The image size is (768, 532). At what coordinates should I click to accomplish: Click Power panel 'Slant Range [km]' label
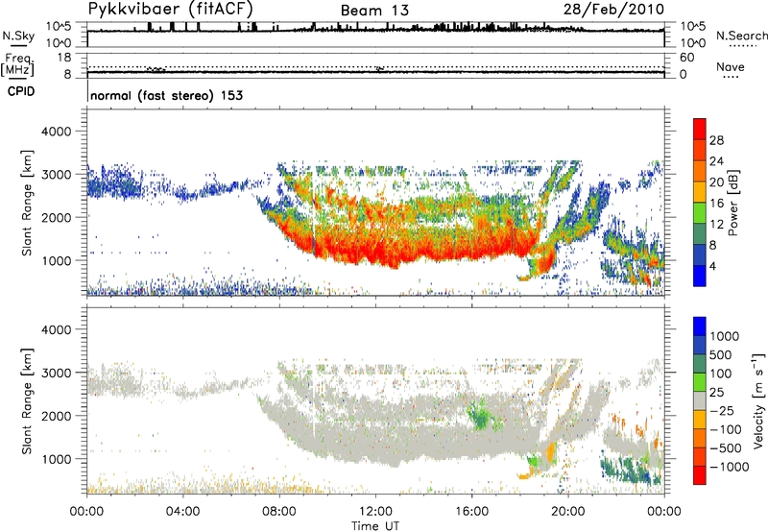click(27, 203)
